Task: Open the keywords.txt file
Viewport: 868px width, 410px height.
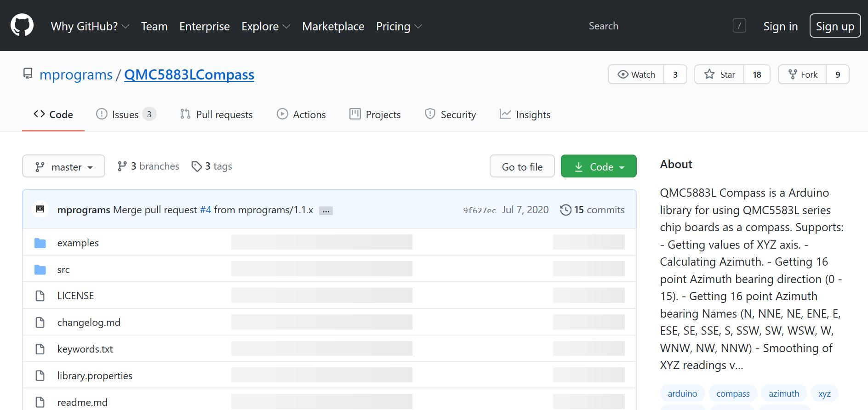Action: pyautogui.click(x=85, y=349)
